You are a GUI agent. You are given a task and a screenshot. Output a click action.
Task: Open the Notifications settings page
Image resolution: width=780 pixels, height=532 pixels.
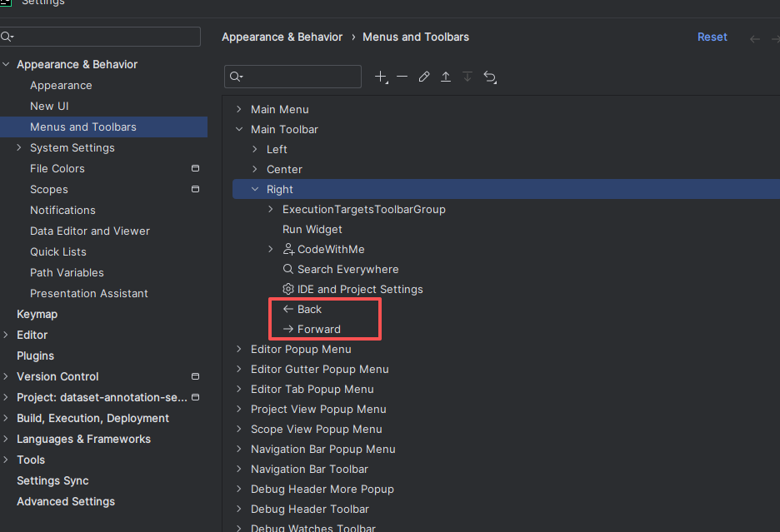(x=62, y=211)
